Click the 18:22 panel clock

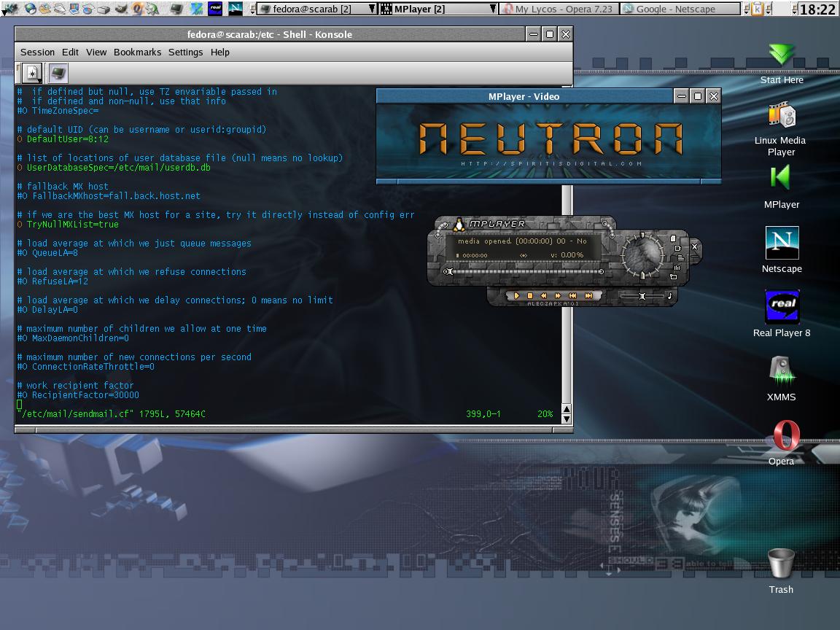click(817, 9)
